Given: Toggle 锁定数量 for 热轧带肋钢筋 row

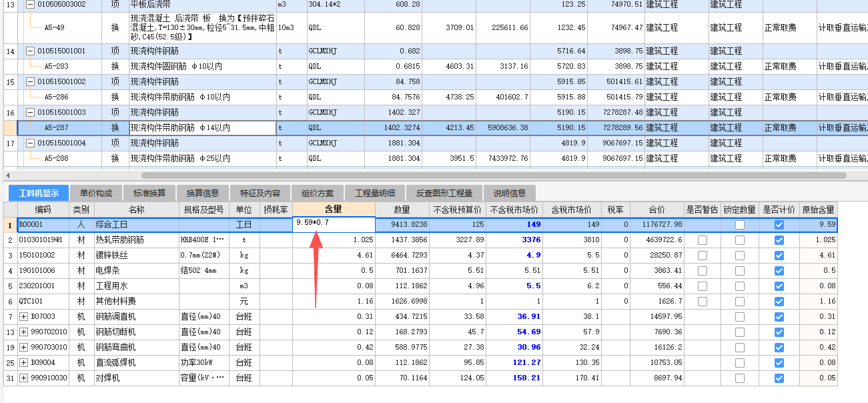Looking at the screenshot, I should pyautogui.click(x=739, y=240).
